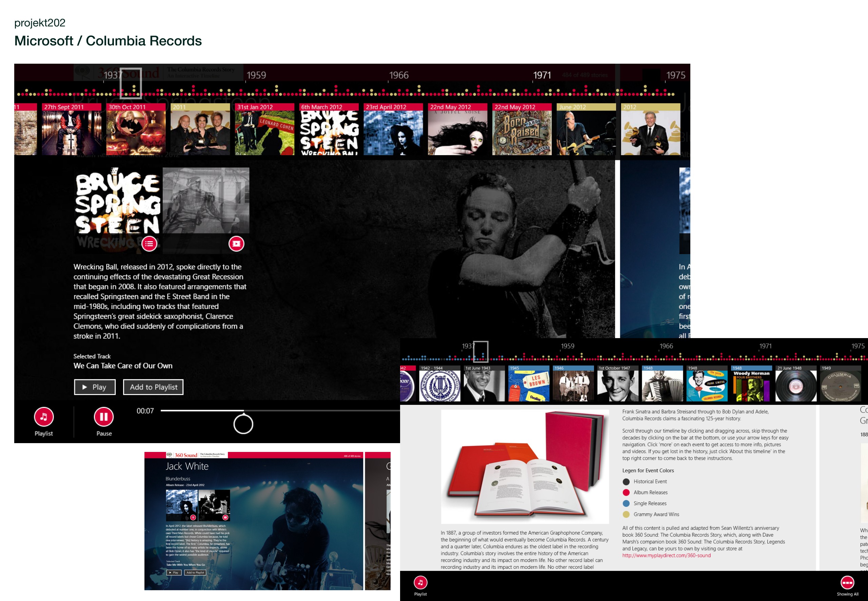Open the 'A Joyful Noise' 22nd May thumbnail
The image size is (868, 601).
click(457, 129)
